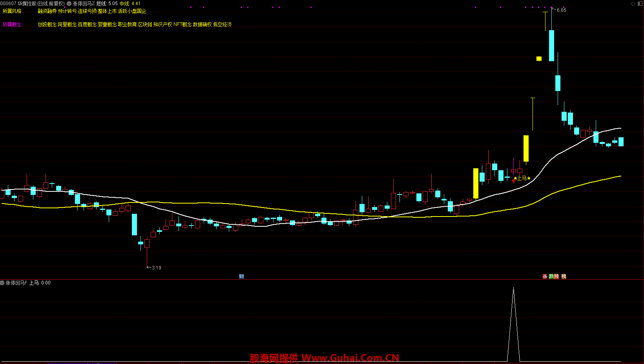Click the 中线: 4.41 value label
Screen dimensions: 644x364
130,4
